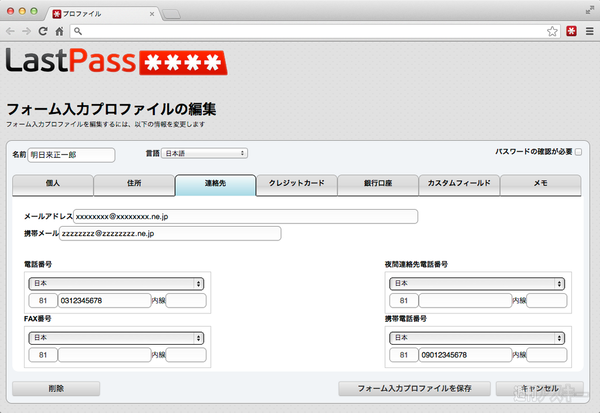600x413 pixels.
Task: Click the country code field under FAX番号
Action: (x=43, y=355)
